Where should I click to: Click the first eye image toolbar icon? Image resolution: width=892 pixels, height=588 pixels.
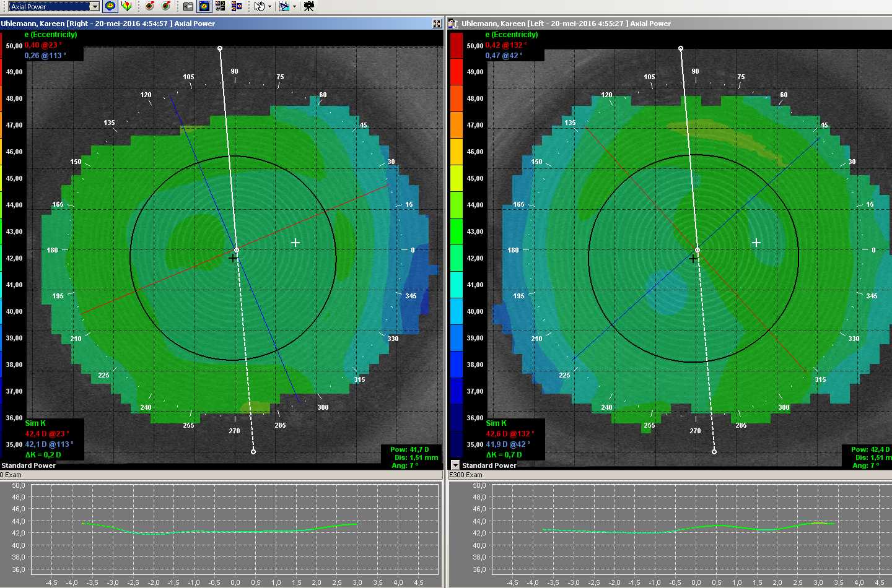[x=149, y=6]
